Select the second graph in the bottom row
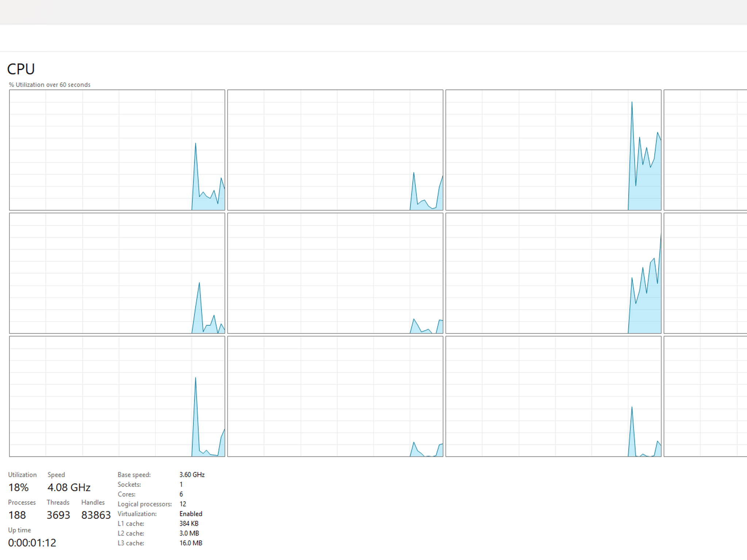The image size is (747, 560). [335, 396]
